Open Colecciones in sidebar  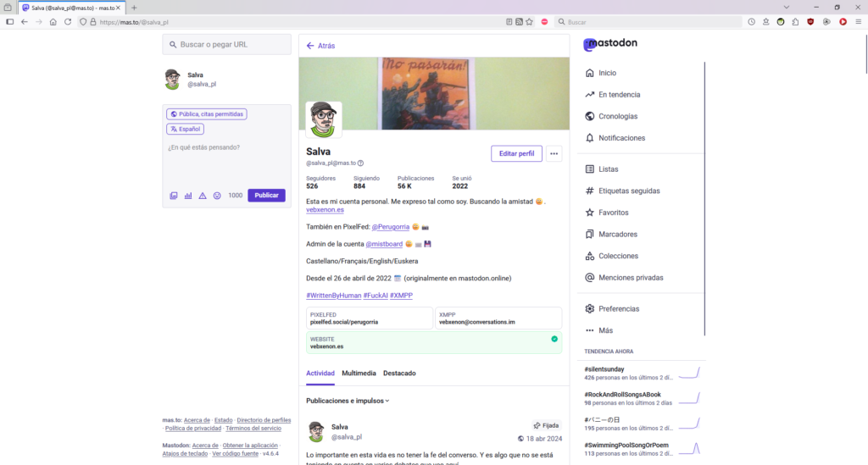(x=612, y=256)
